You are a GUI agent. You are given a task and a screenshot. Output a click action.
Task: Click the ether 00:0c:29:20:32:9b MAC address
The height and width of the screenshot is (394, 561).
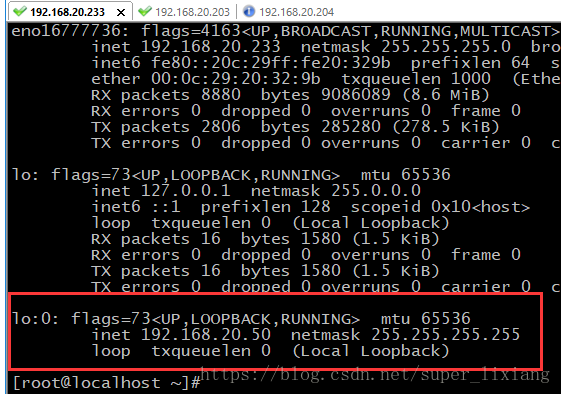tap(235, 79)
